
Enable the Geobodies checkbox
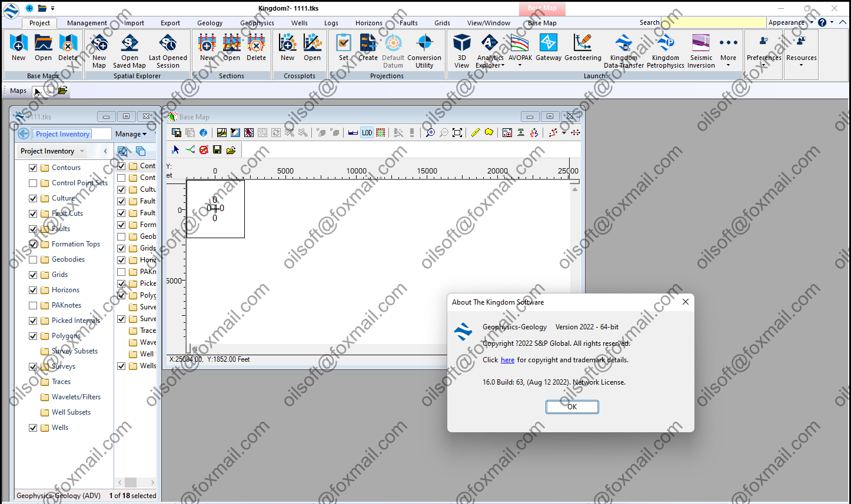point(33,259)
